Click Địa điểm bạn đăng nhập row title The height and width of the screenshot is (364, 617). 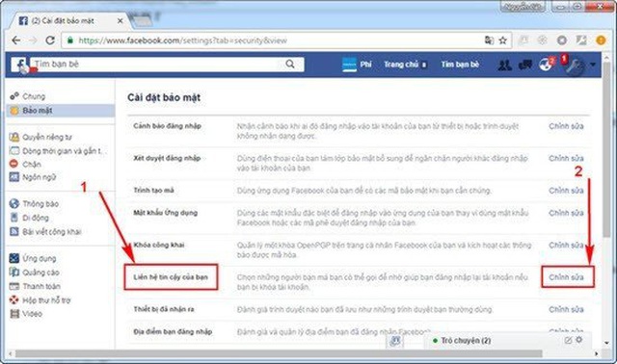click(173, 332)
